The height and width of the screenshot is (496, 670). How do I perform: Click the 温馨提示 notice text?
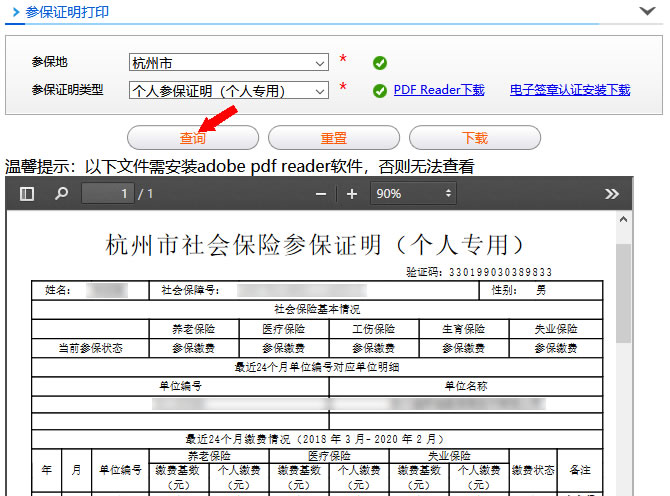click(x=240, y=166)
